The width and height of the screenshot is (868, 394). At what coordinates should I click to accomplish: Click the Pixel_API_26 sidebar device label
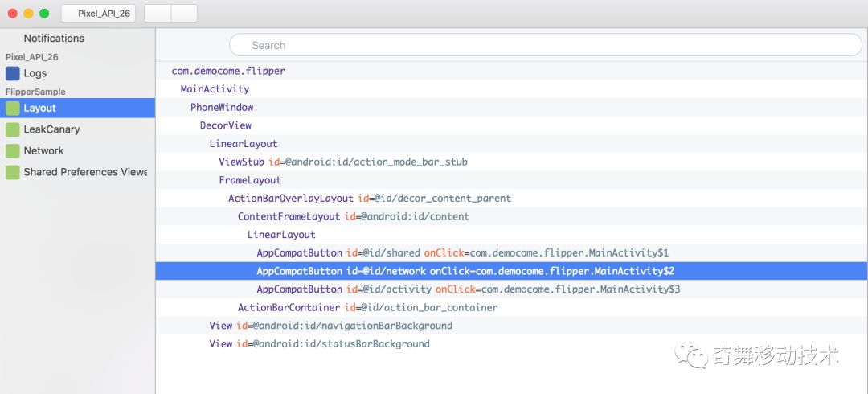click(31, 57)
